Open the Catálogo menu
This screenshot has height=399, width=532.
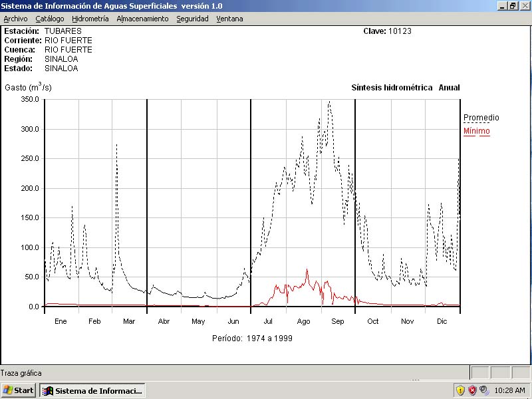(x=50, y=19)
